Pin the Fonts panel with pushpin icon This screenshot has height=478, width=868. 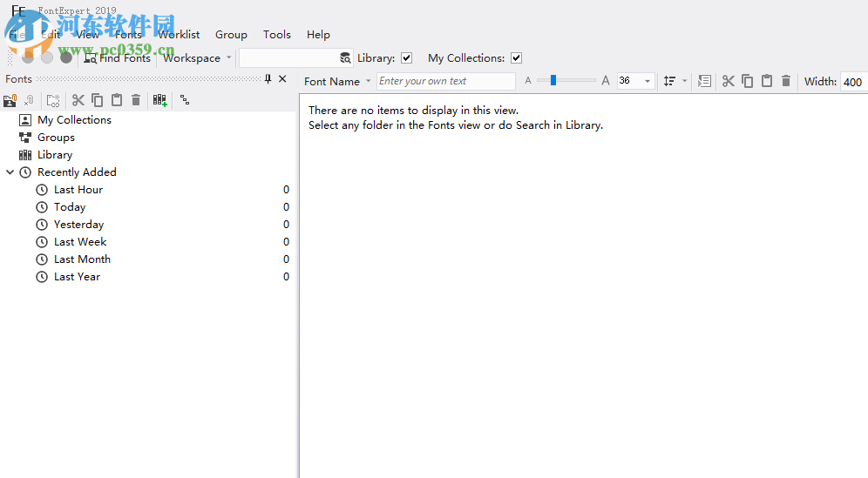pyautogui.click(x=268, y=78)
